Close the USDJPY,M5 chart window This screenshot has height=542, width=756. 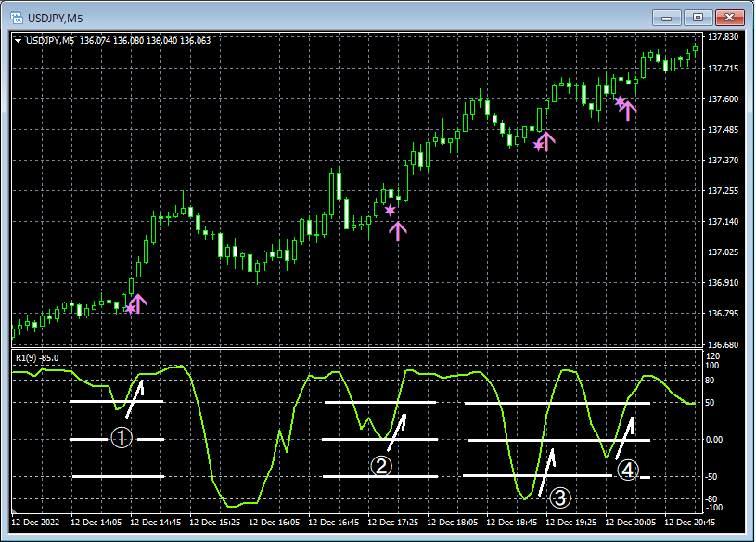pos(729,17)
